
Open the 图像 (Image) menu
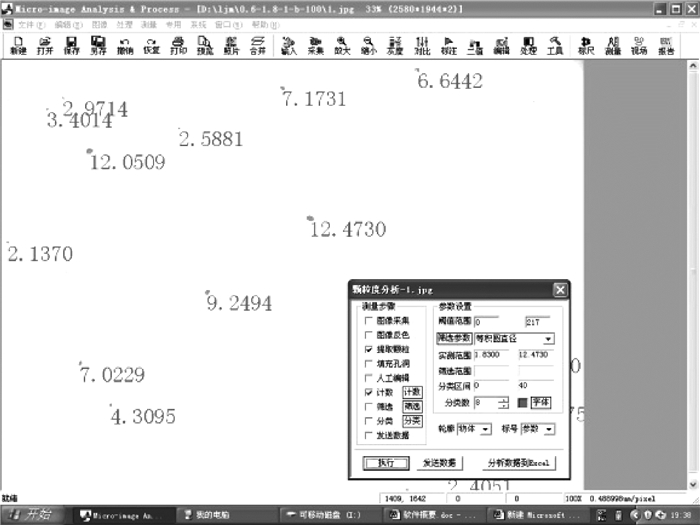[99, 23]
